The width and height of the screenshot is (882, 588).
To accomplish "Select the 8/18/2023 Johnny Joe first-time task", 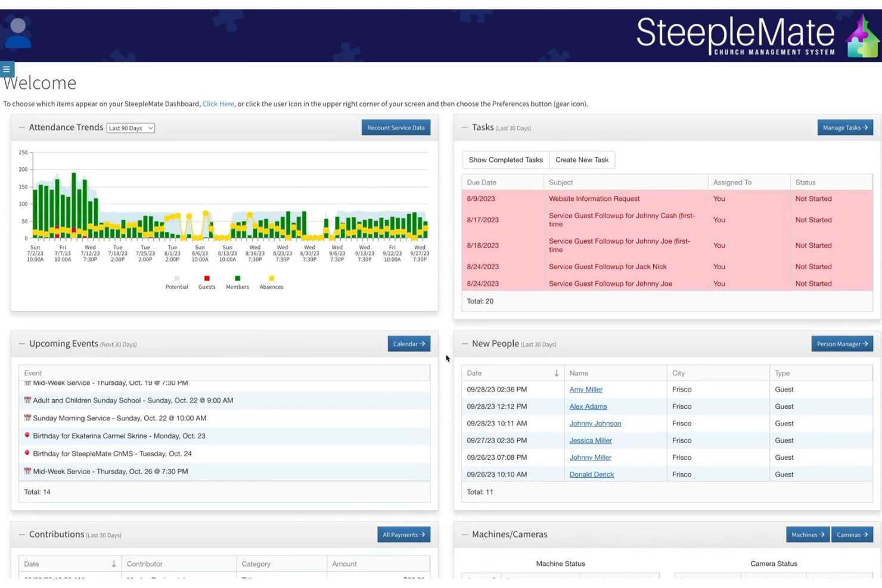I will [667, 245].
